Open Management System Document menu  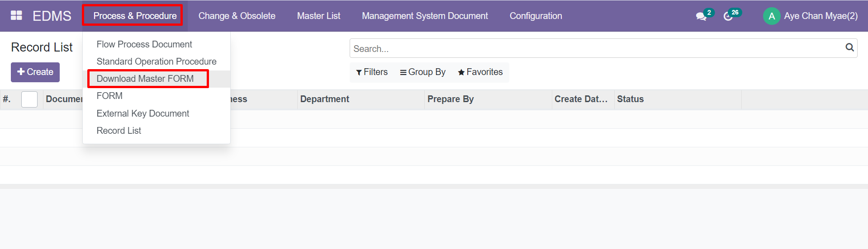coord(425,16)
